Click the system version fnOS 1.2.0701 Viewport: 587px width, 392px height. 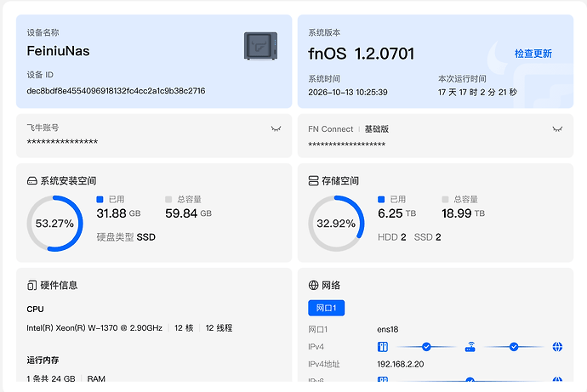click(x=362, y=54)
